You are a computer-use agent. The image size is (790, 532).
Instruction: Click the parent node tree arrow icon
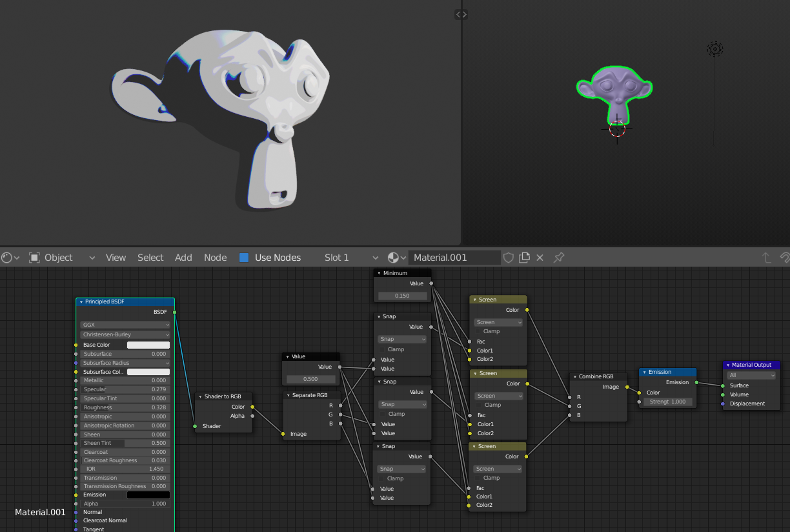[767, 257]
